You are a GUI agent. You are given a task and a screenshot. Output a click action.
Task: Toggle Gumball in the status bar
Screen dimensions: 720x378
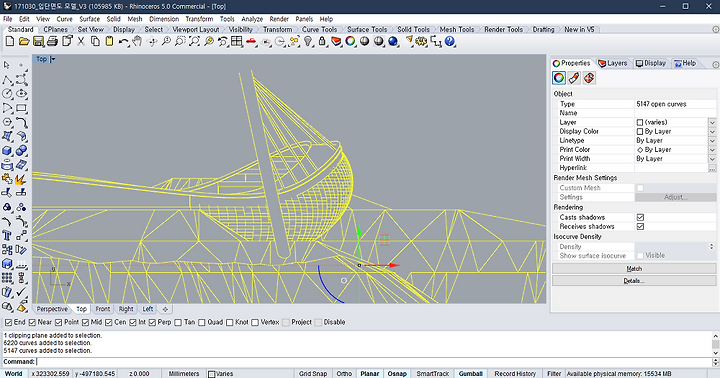click(471, 374)
